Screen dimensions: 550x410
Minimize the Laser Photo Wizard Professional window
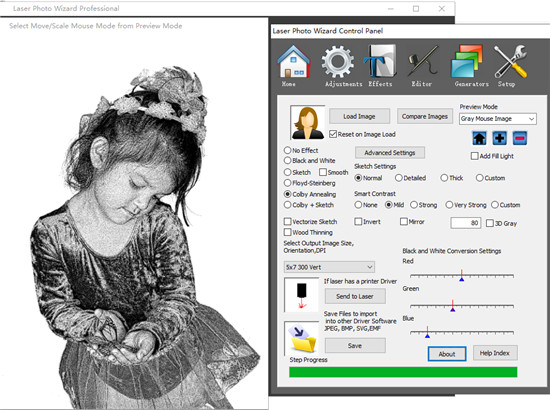390,9
